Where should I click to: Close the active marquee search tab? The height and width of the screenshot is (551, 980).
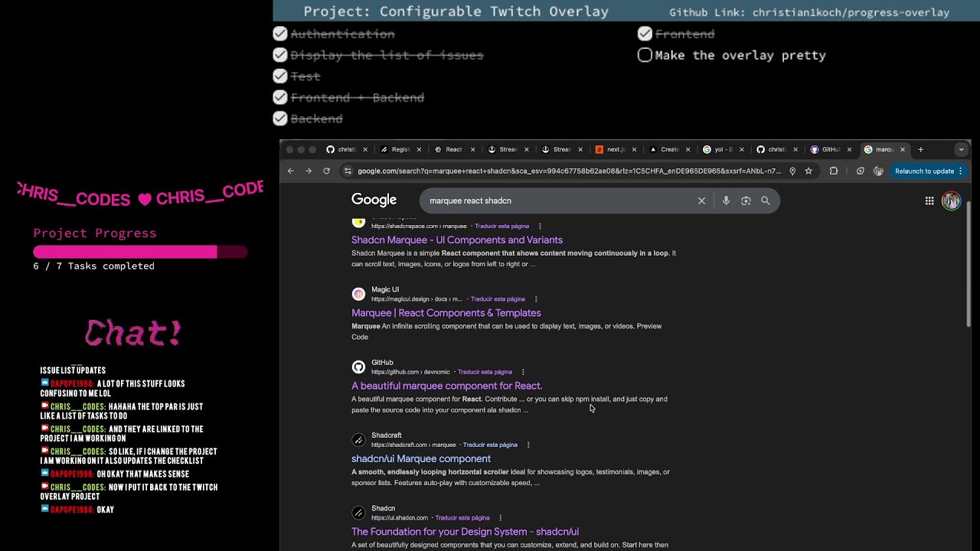(903, 149)
